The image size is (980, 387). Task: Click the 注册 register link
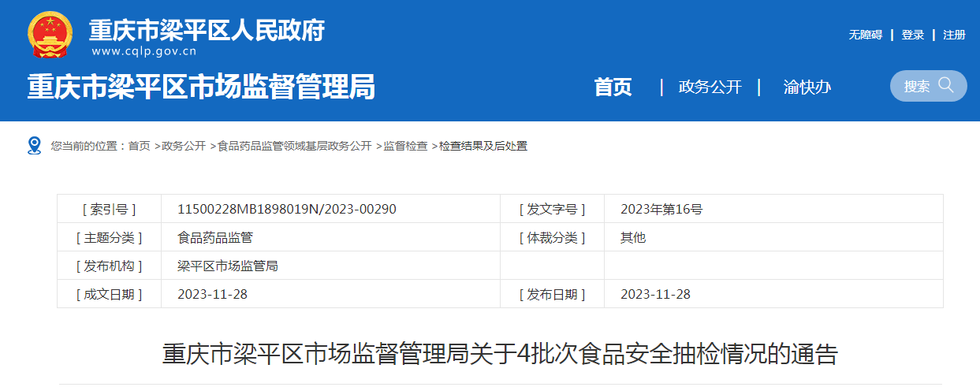point(954,35)
